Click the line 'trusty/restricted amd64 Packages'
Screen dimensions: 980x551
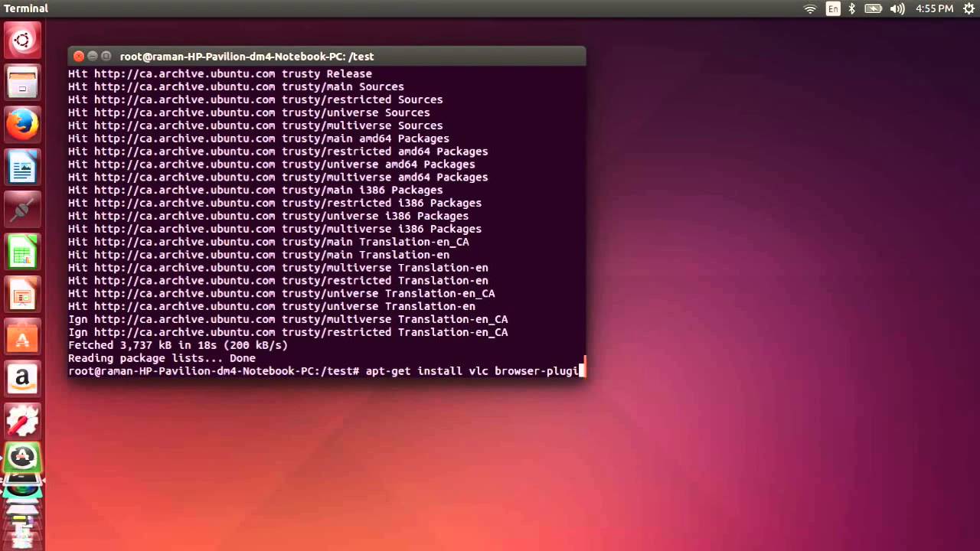point(278,152)
